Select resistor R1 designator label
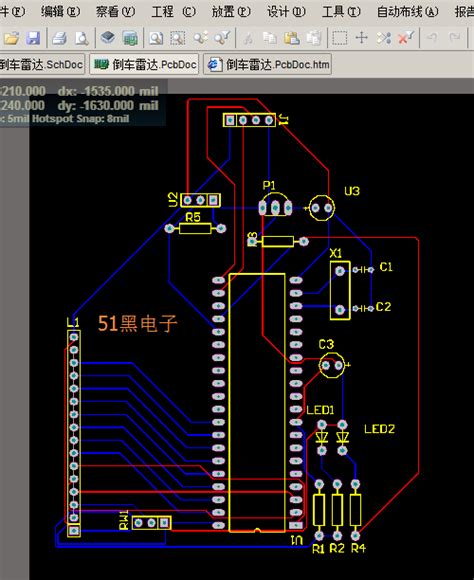The image size is (474, 580). tap(319, 548)
